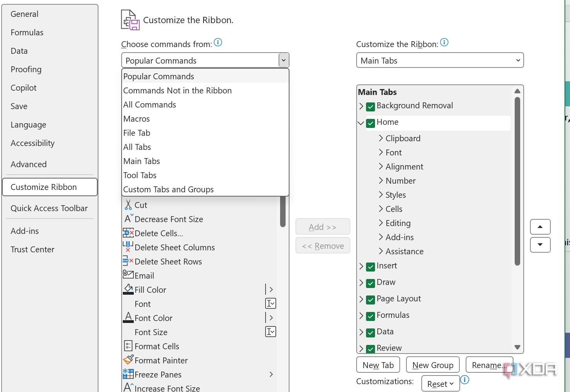570x392 pixels.
Task: Expand the Background Removal node
Action: click(361, 106)
